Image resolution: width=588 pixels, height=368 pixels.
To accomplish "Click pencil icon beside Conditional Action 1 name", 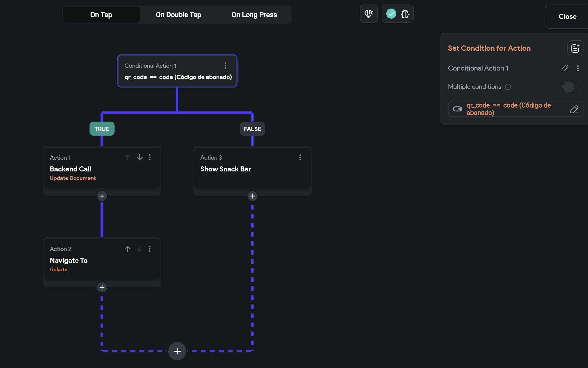I will click(x=565, y=68).
